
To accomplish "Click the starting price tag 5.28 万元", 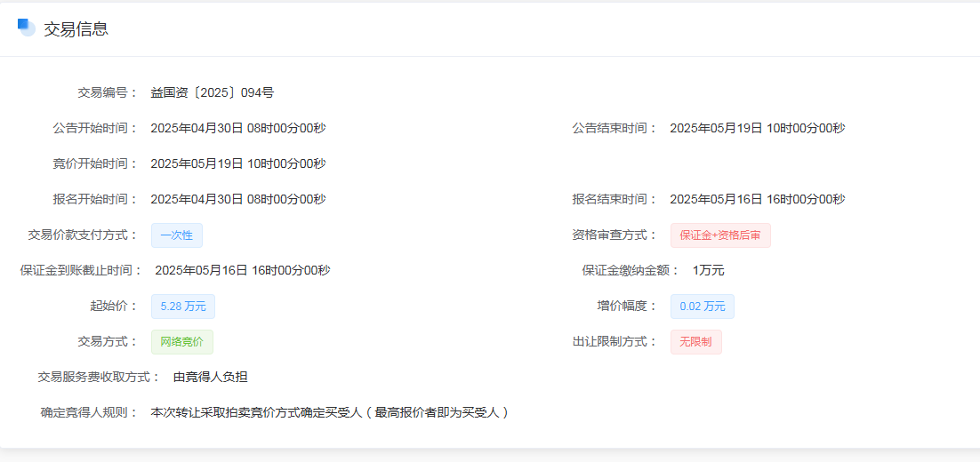I will (183, 307).
